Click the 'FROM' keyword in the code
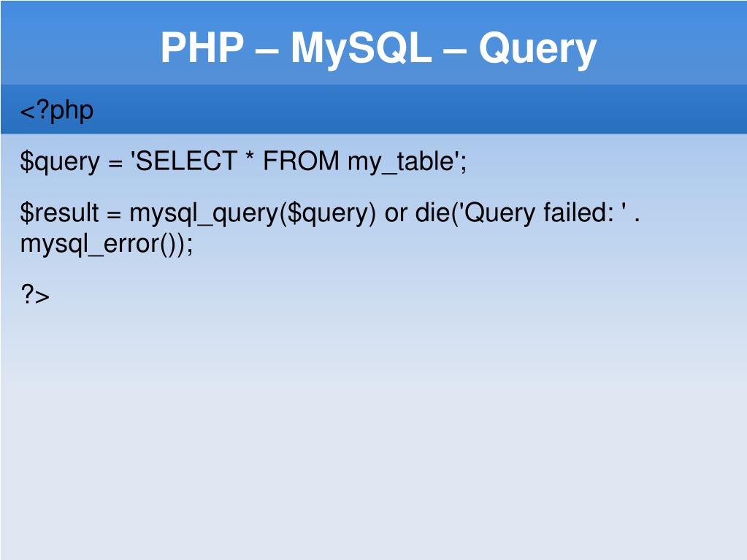Image resolution: width=747 pixels, height=560 pixels. click(301, 161)
